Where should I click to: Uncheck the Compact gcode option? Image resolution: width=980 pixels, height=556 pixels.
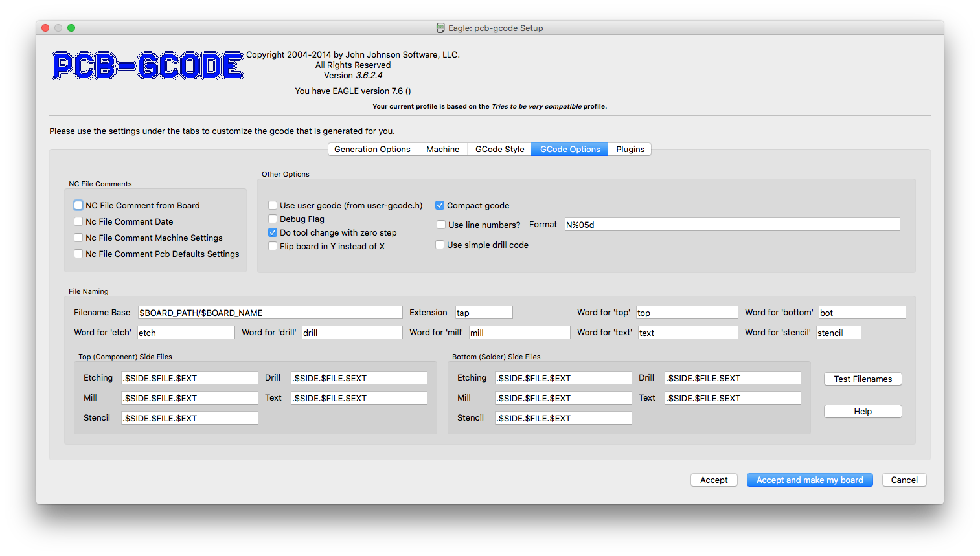pyautogui.click(x=440, y=205)
